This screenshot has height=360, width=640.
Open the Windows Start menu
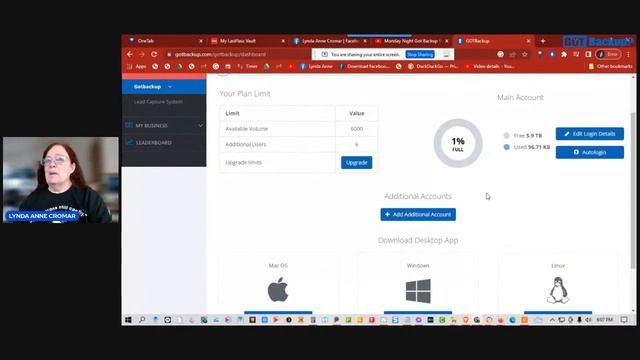pyautogui.click(x=128, y=320)
